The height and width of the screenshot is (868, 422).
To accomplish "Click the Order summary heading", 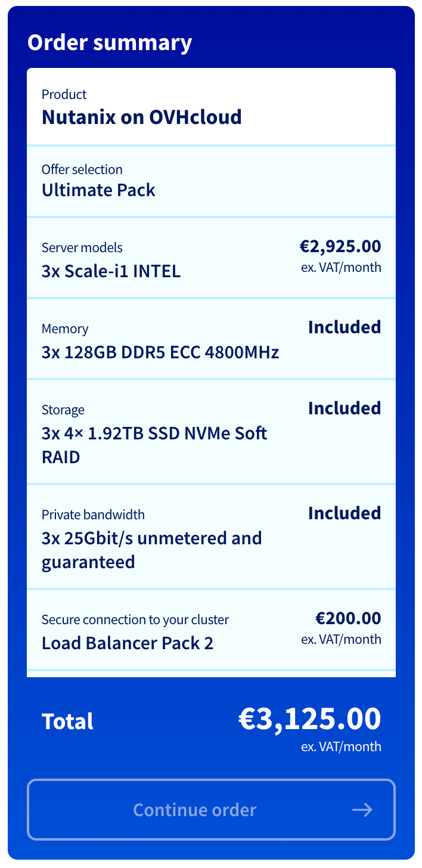I will 110,43.
